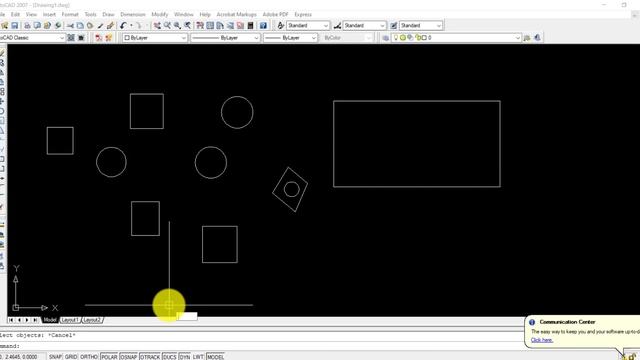Open the Dimension menu
Screen dimensions: 640x360
pos(133,14)
